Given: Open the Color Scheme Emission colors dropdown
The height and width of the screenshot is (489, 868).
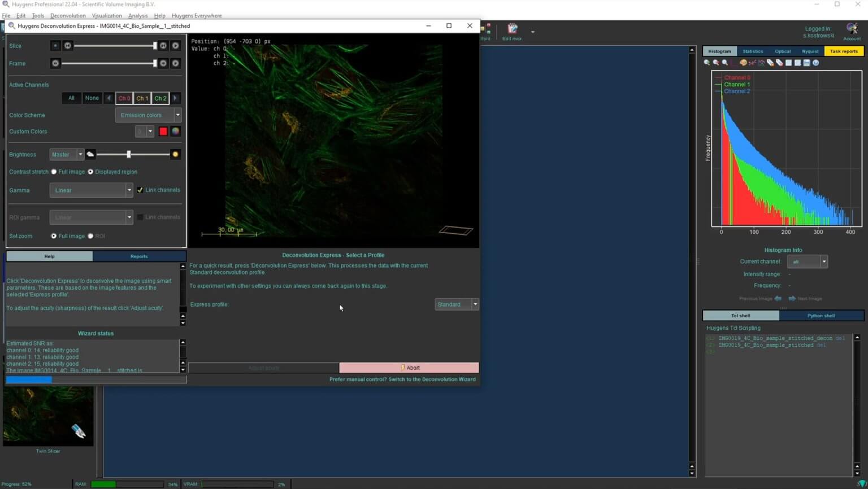Looking at the screenshot, I should 148,115.
